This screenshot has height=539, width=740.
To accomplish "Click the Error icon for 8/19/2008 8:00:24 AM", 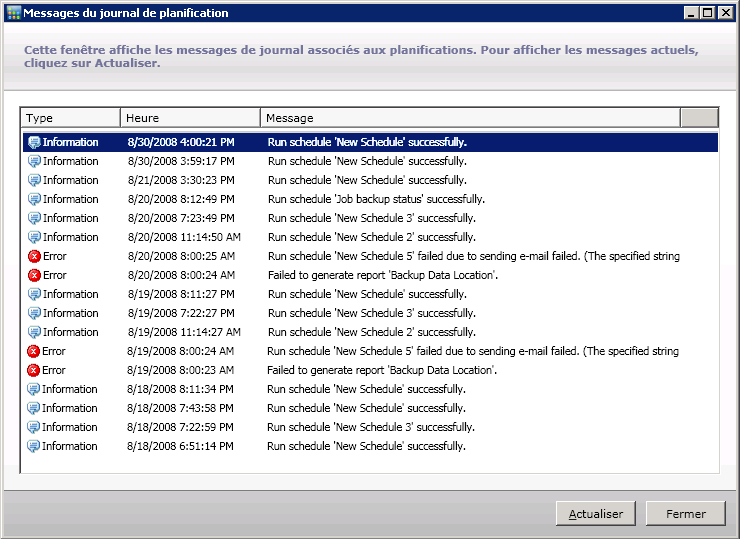I will coord(34,351).
